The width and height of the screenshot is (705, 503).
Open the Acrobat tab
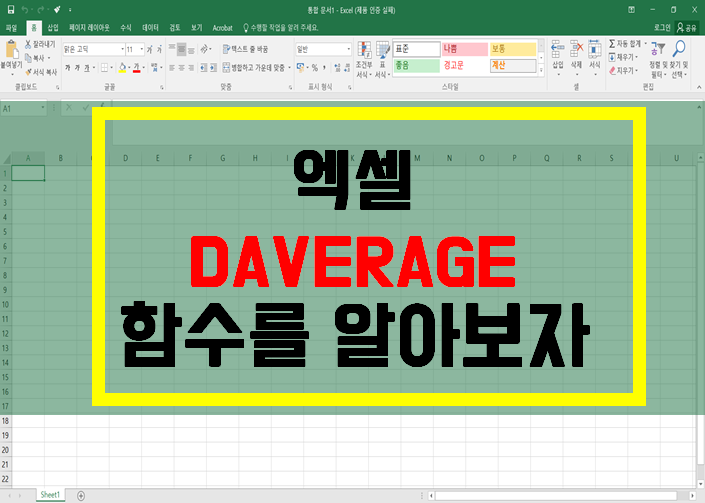pos(223,28)
